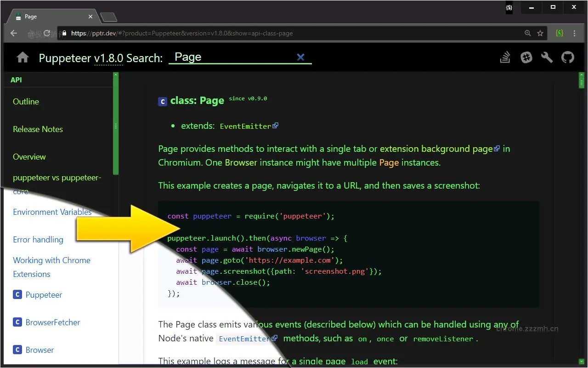Clear the search field with the blue X

(x=301, y=57)
